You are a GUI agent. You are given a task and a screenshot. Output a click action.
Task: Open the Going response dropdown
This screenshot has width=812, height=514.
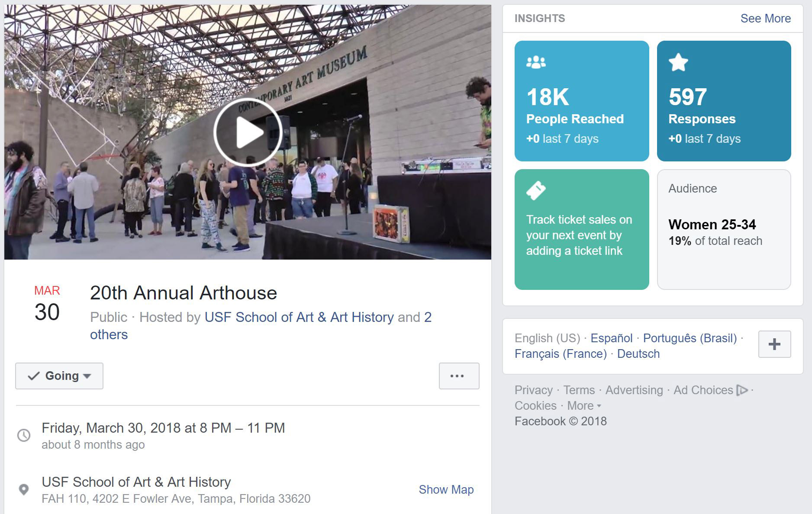[59, 376]
